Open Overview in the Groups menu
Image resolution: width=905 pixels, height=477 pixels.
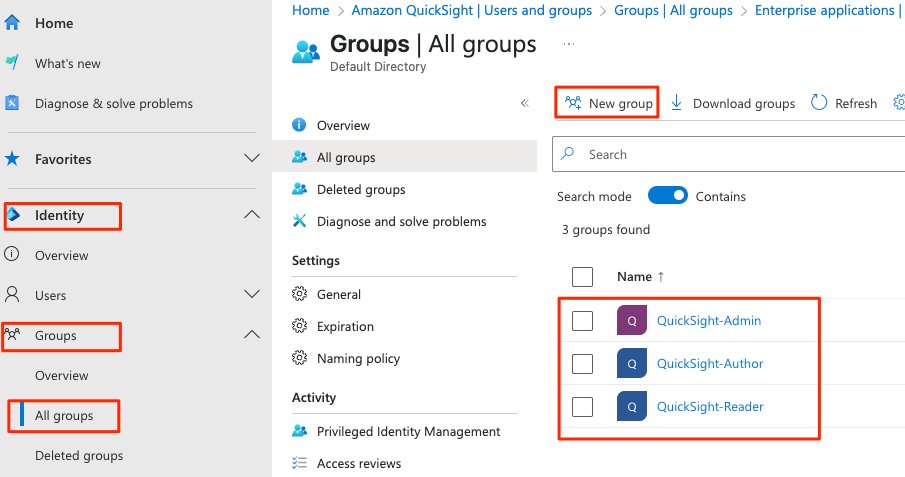pos(343,125)
